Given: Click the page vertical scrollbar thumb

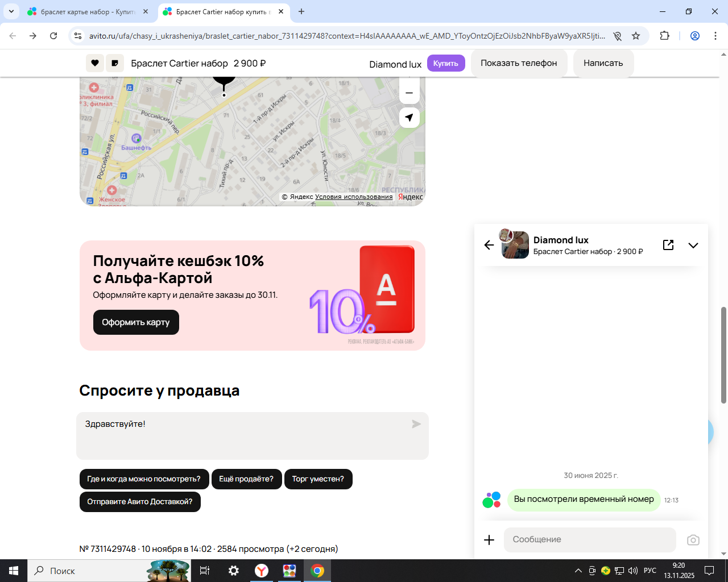Looking at the screenshot, I should coord(723,355).
